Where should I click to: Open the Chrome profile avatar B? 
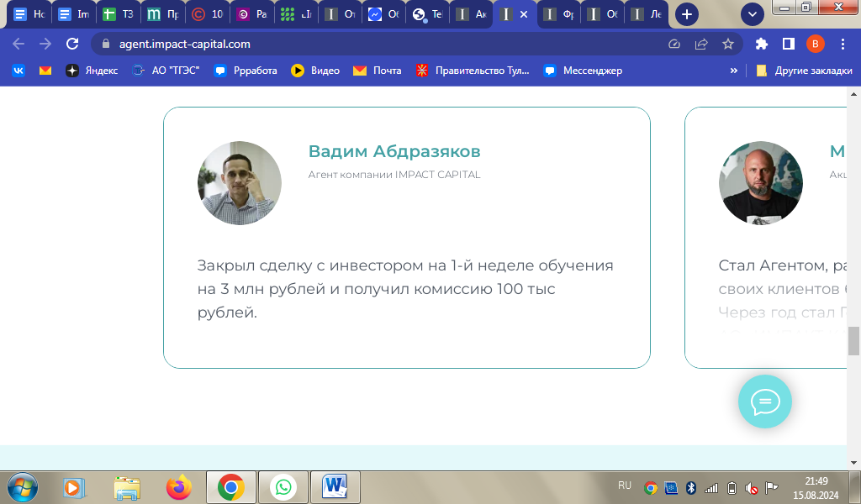click(x=816, y=44)
